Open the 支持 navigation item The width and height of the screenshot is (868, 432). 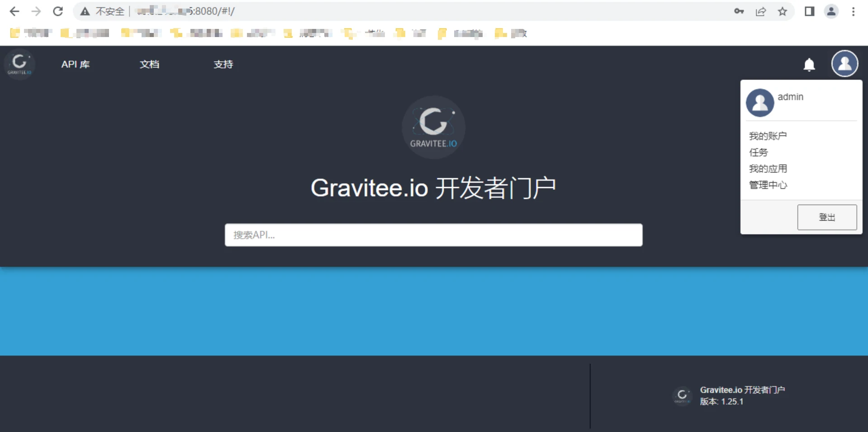click(223, 64)
